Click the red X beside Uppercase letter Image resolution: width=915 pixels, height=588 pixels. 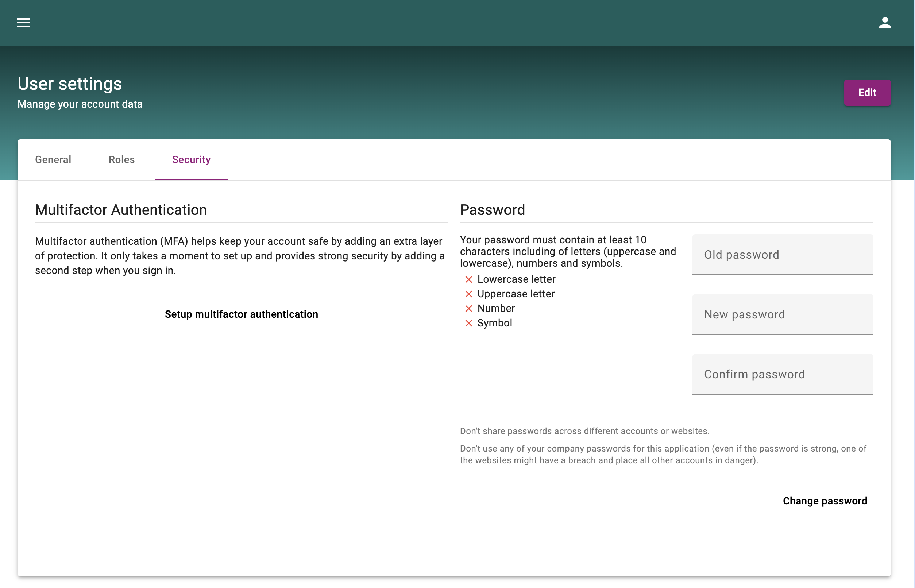468,294
